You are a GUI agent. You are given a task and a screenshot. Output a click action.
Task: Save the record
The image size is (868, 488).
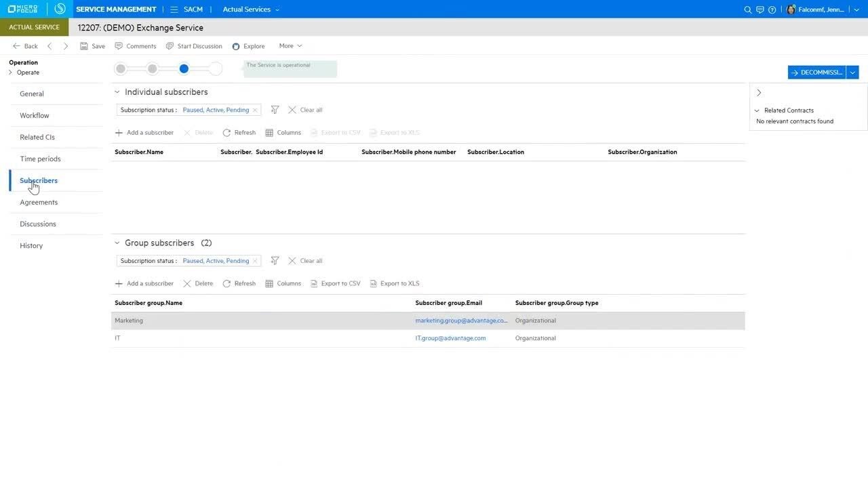click(x=92, y=46)
